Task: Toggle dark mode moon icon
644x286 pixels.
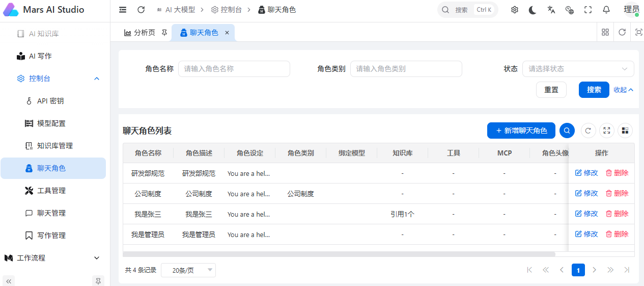Action: point(533,10)
